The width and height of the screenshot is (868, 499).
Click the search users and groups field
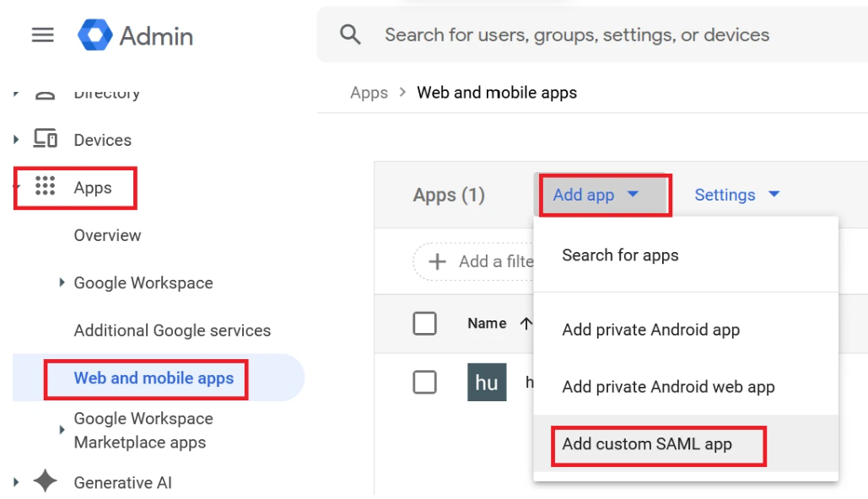(577, 35)
